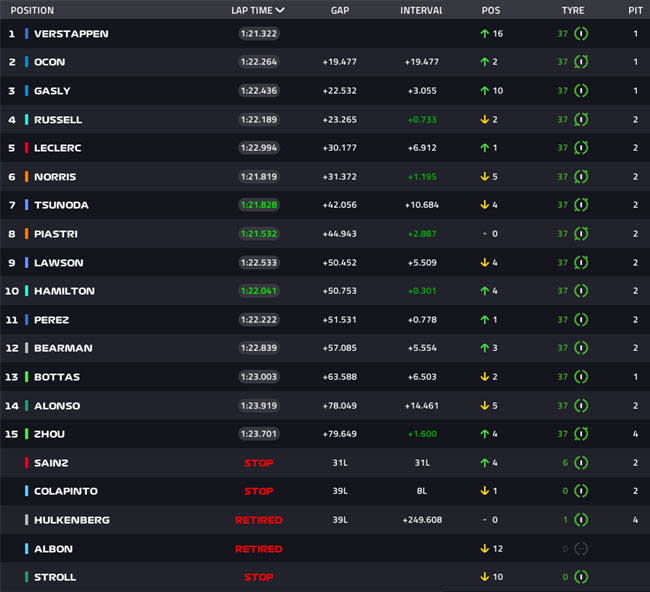Click Hulkenberg's tyre compound icon
The image size is (650, 592).
[x=581, y=520]
